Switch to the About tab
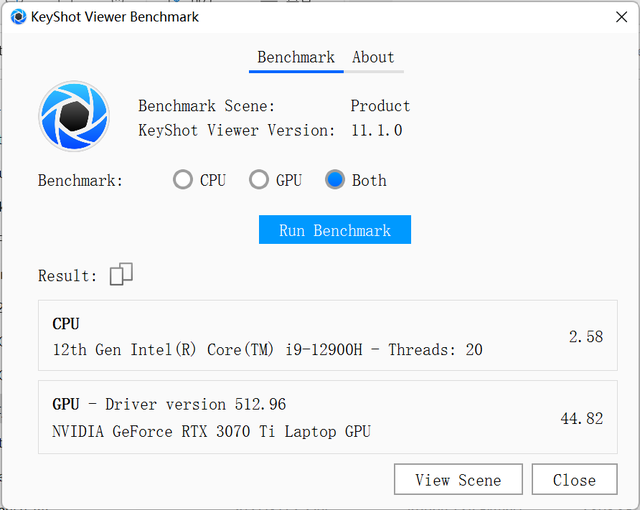This screenshot has height=510, width=640. pyautogui.click(x=373, y=58)
